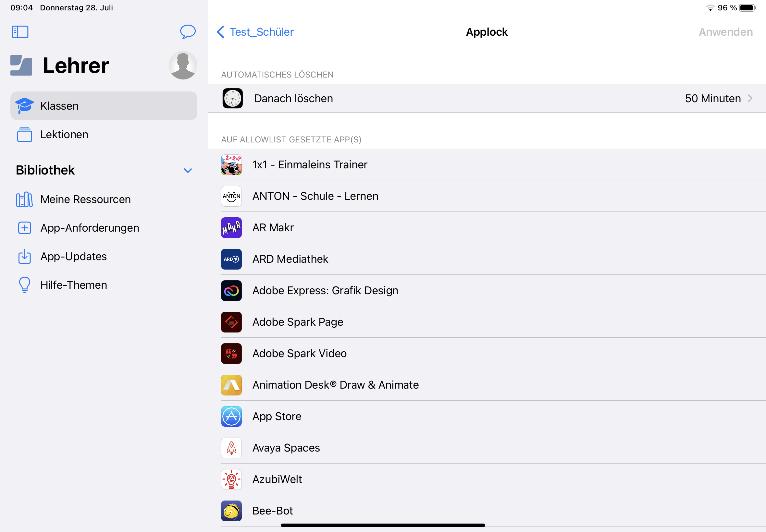Open Meine Ressourcen
The image size is (766, 532).
point(104,199)
